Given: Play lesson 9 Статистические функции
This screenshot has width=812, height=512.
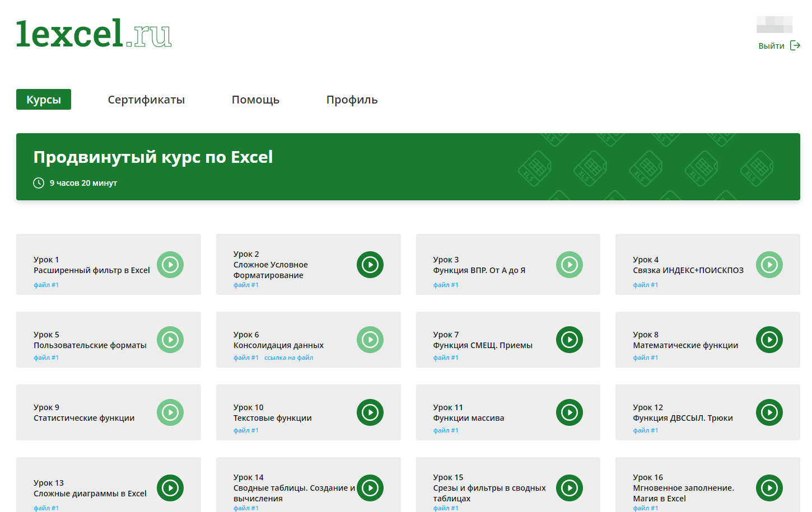Looking at the screenshot, I should 170,412.
